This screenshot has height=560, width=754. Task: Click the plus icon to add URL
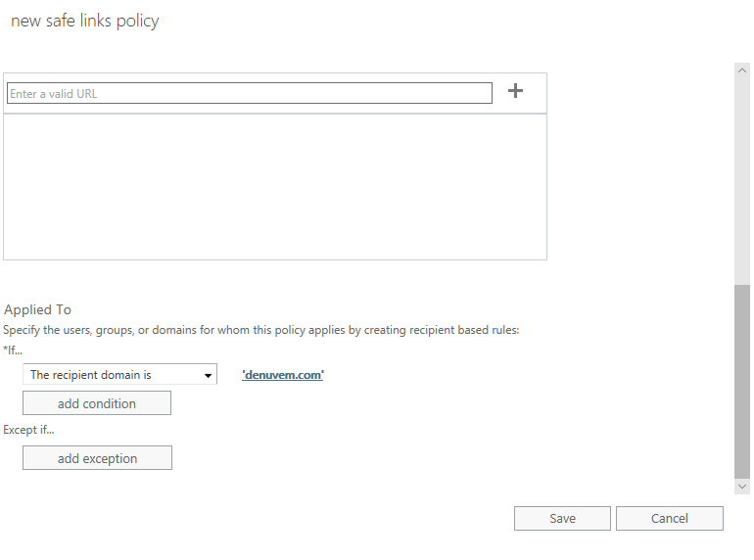[x=515, y=91]
